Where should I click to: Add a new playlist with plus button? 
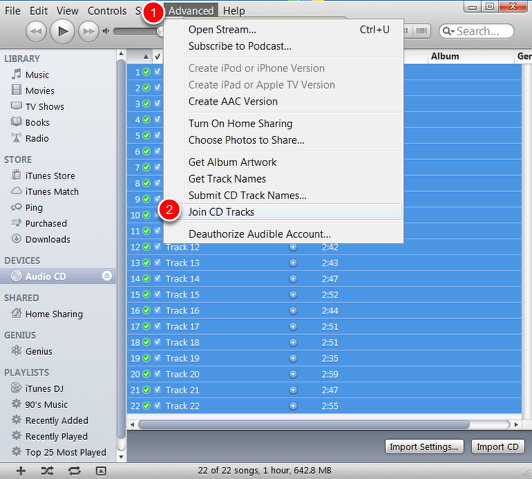[21, 471]
